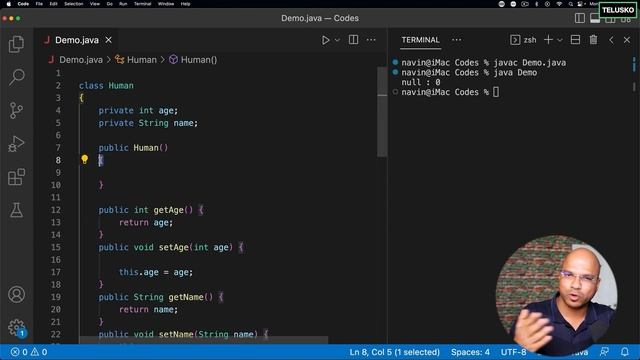This screenshot has height=360, width=640.
Task: Open the Selection menu
Action: tap(73, 4)
